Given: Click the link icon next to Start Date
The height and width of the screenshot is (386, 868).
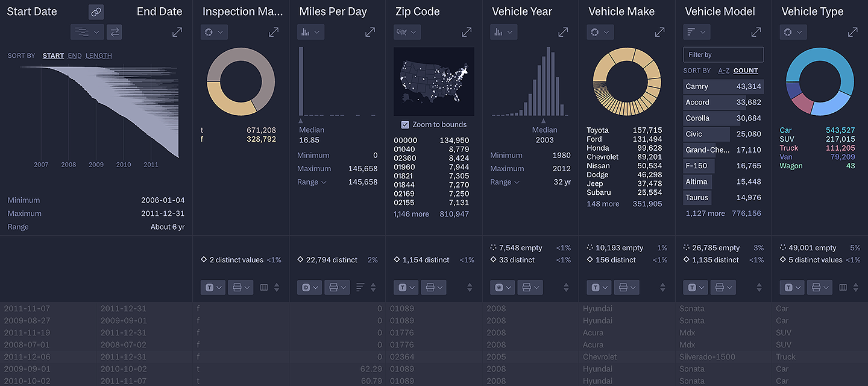Looking at the screenshot, I should (96, 11).
